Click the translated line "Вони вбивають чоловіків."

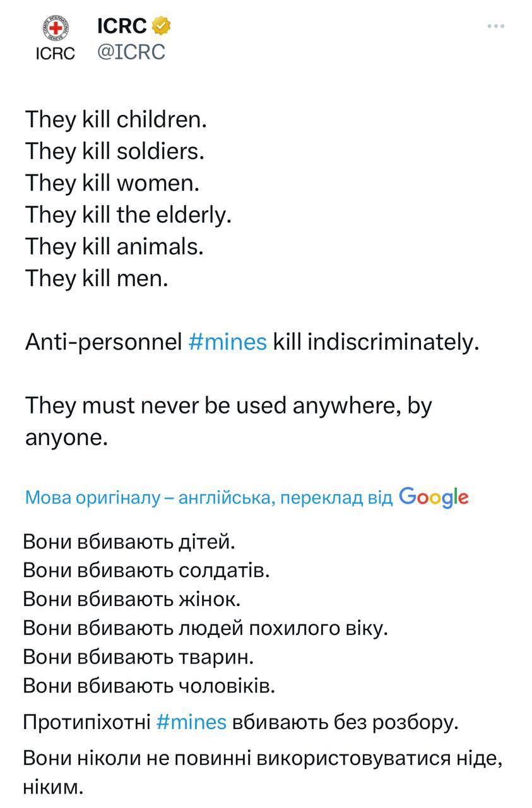tap(149, 686)
